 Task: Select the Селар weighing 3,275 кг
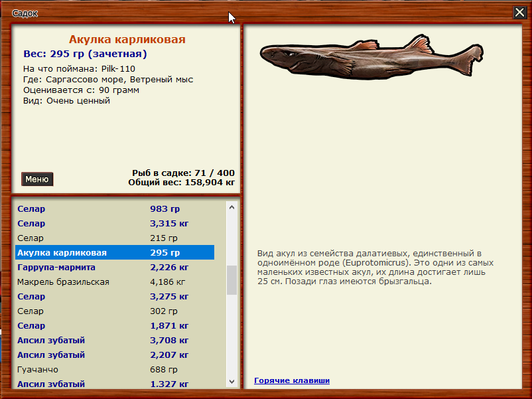click(x=114, y=296)
